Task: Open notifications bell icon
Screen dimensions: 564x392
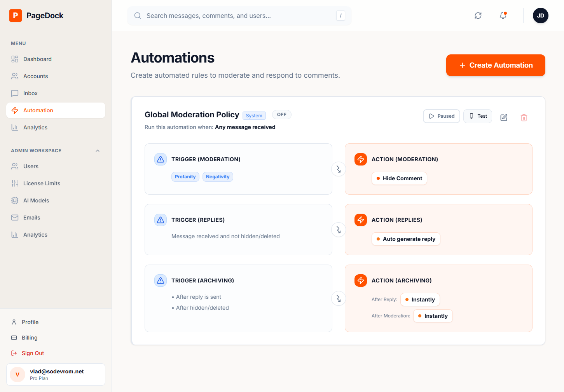Action: click(x=503, y=16)
